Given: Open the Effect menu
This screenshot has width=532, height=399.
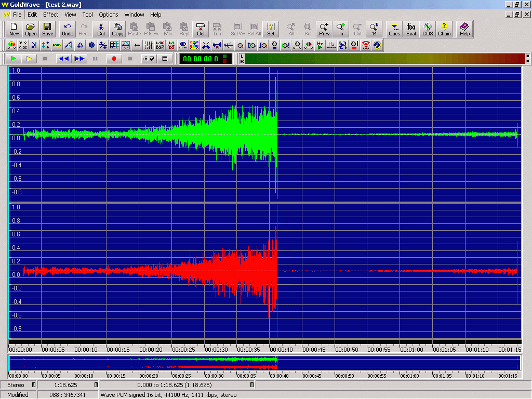Looking at the screenshot, I should [50, 15].
